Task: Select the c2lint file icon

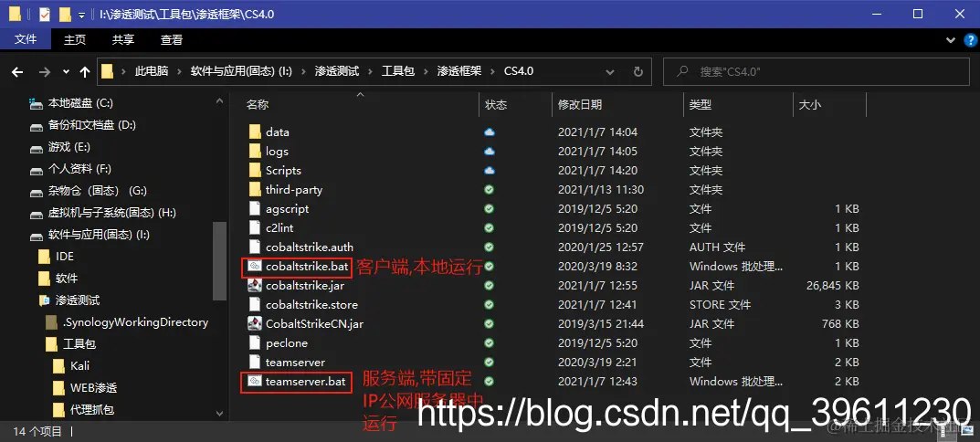Action: point(255,228)
